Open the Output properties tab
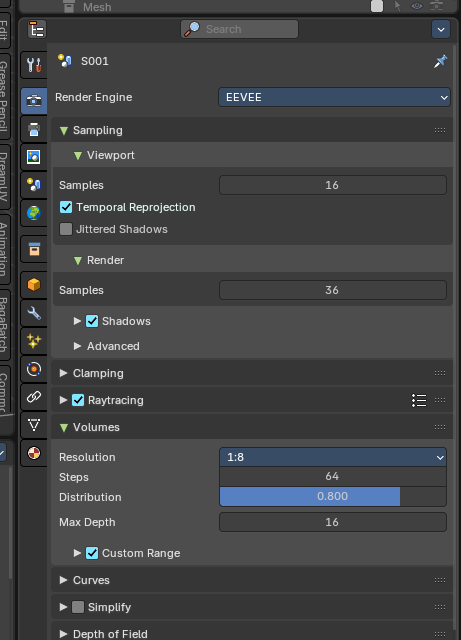The width and height of the screenshot is (461, 640). pyautogui.click(x=34, y=129)
